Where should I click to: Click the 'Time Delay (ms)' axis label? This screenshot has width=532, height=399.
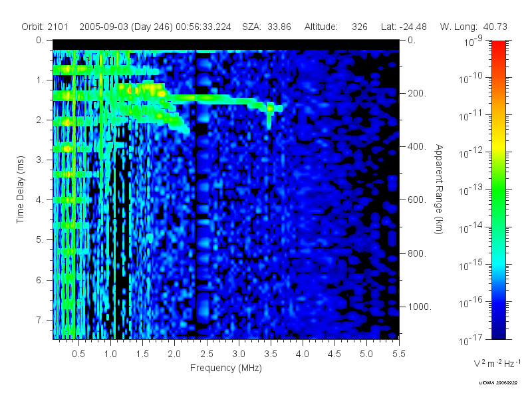coord(21,190)
